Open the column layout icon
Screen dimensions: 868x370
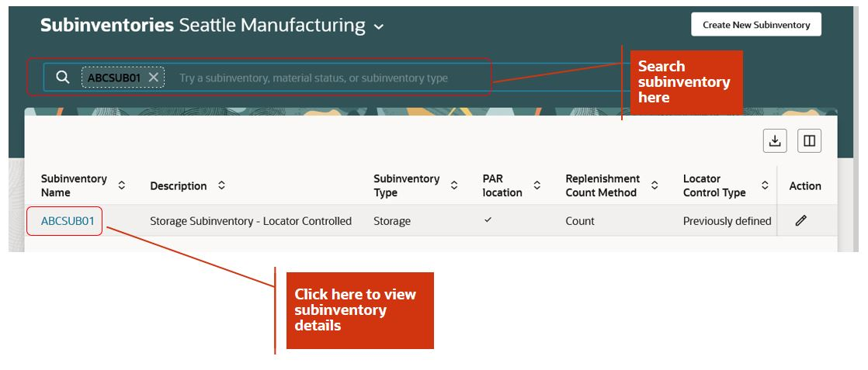tap(809, 140)
